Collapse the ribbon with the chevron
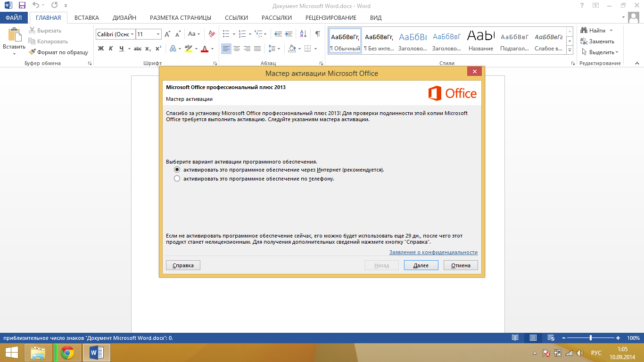 point(638,63)
